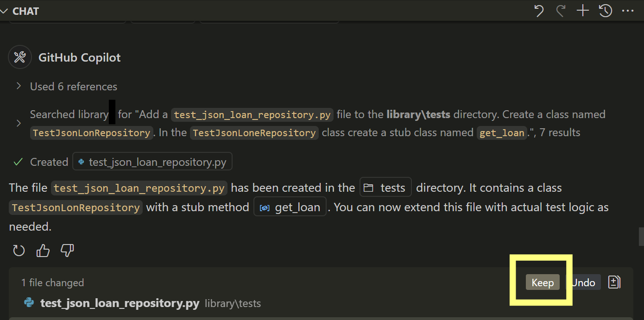The image size is (644, 320).
Task: Click the TestJsonLonRepository code text in the reply
Action: coord(76,207)
